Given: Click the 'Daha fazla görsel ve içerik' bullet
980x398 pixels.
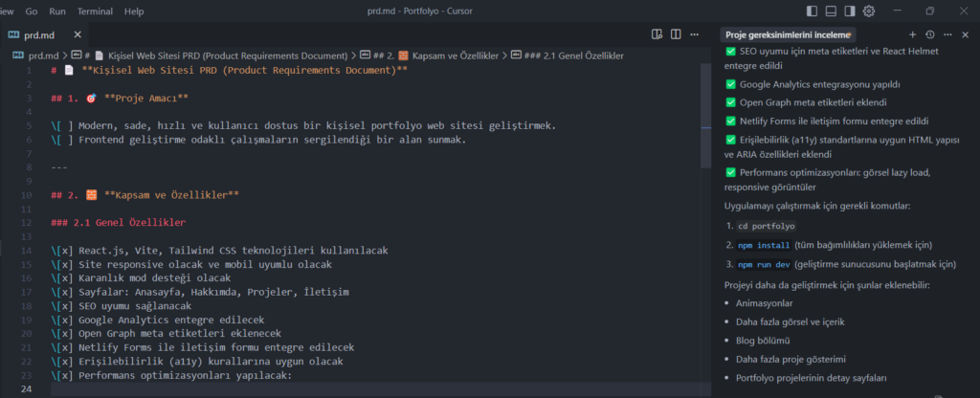Looking at the screenshot, I should click(791, 321).
